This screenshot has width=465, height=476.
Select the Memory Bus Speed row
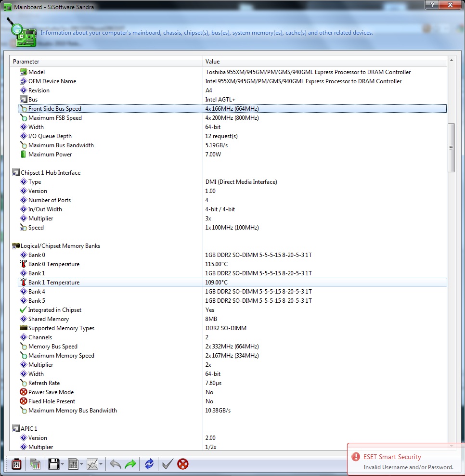point(232,347)
